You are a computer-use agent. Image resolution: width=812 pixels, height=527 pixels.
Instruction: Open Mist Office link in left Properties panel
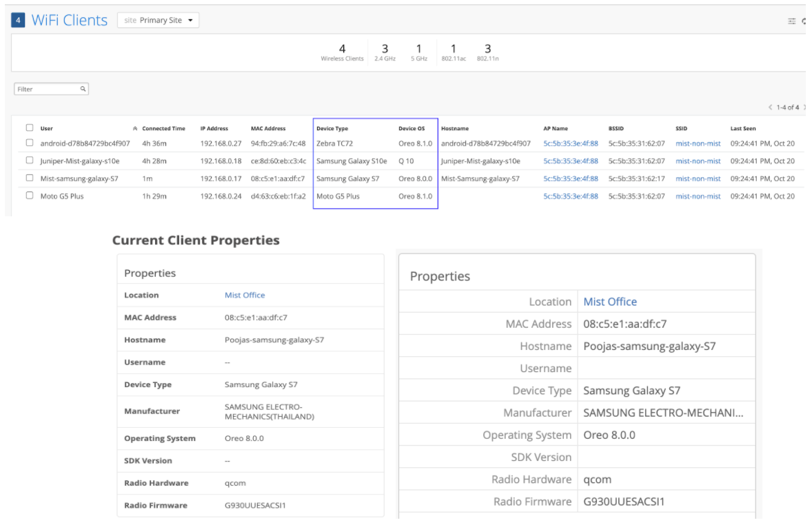pos(245,295)
